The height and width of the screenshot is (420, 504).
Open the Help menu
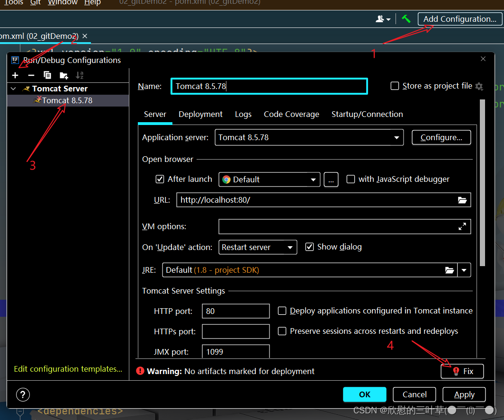(x=92, y=2)
